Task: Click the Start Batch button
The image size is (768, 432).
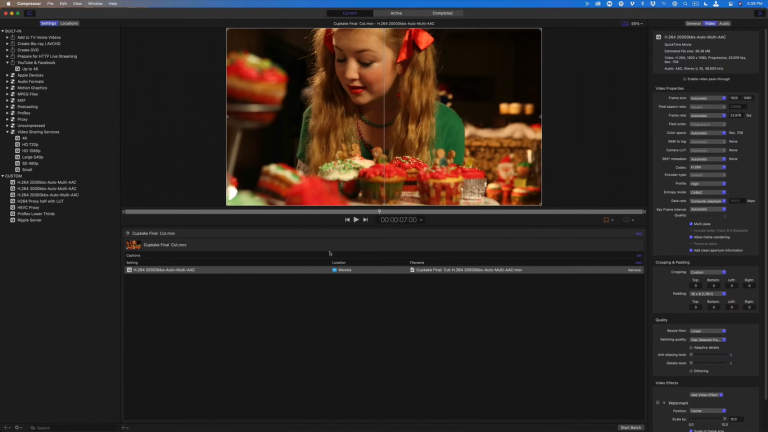Action: 630,427
